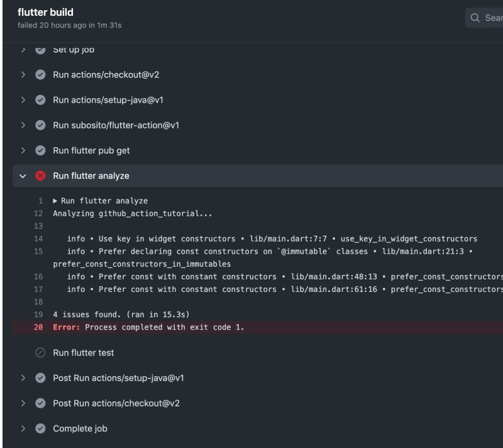Open log line number 12

38,213
